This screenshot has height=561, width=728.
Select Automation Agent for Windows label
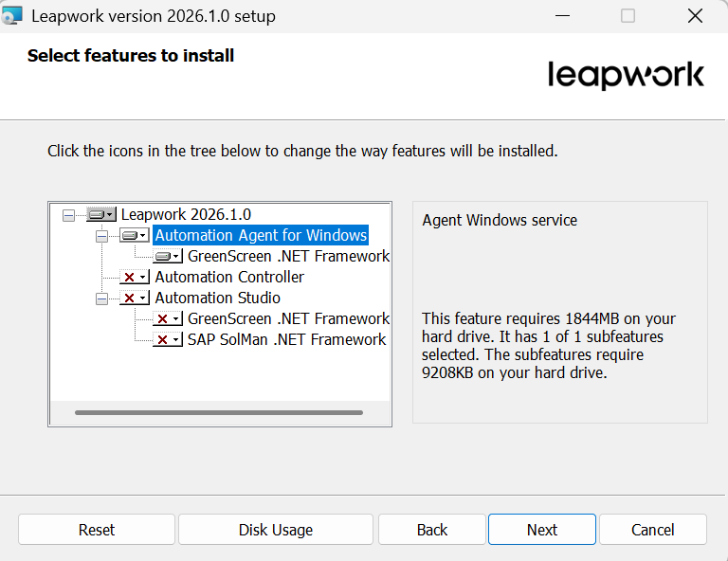point(261,235)
